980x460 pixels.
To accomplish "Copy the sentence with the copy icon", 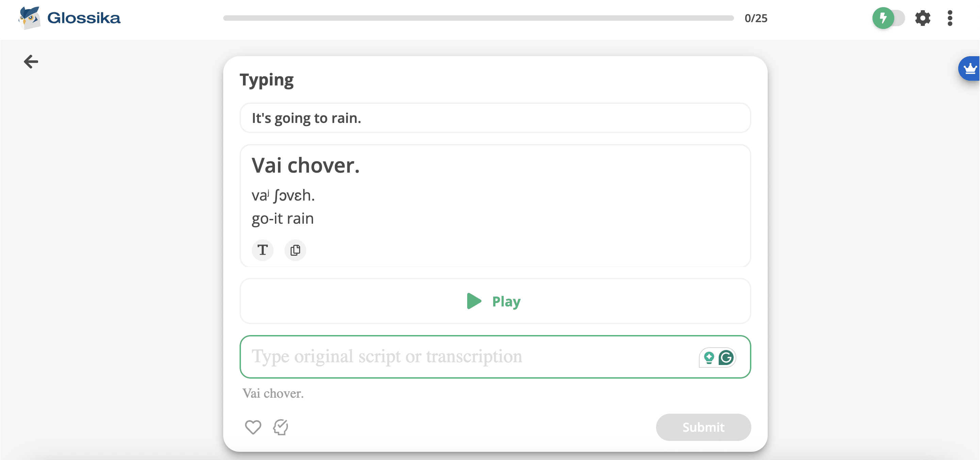I will point(295,250).
